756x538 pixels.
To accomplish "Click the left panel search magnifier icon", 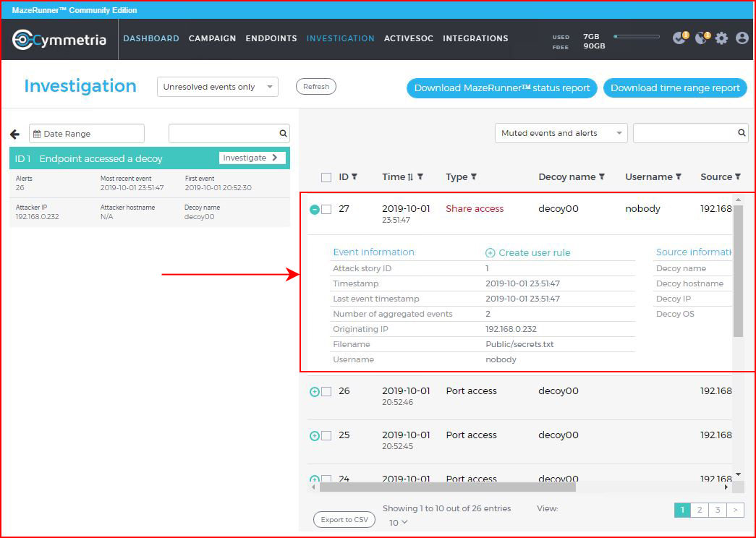I will [x=283, y=134].
